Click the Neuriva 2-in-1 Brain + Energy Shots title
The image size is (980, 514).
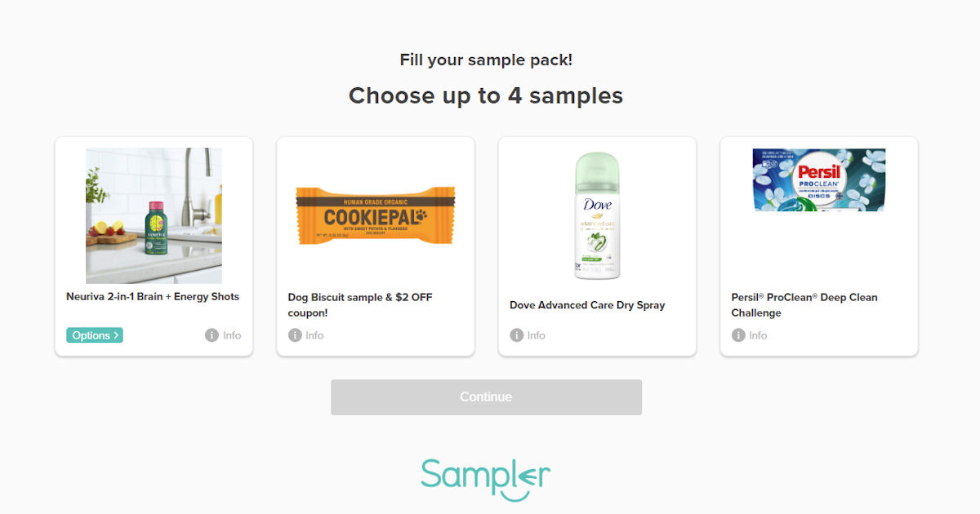[x=153, y=297]
